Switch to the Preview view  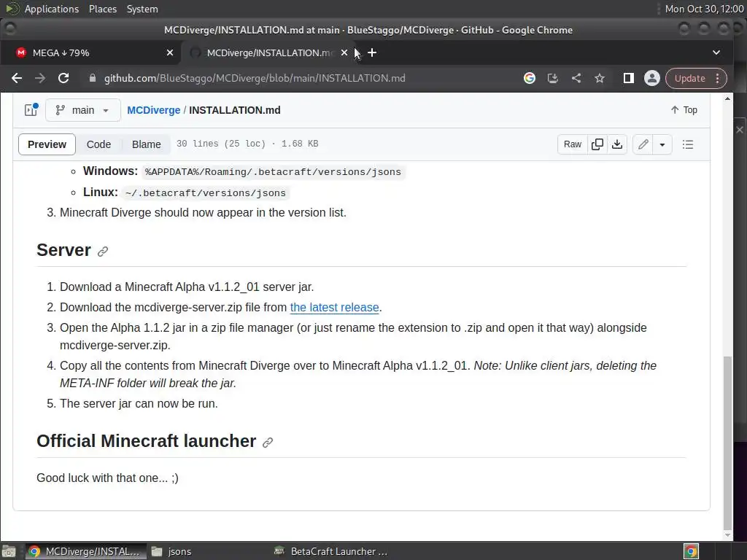click(47, 144)
